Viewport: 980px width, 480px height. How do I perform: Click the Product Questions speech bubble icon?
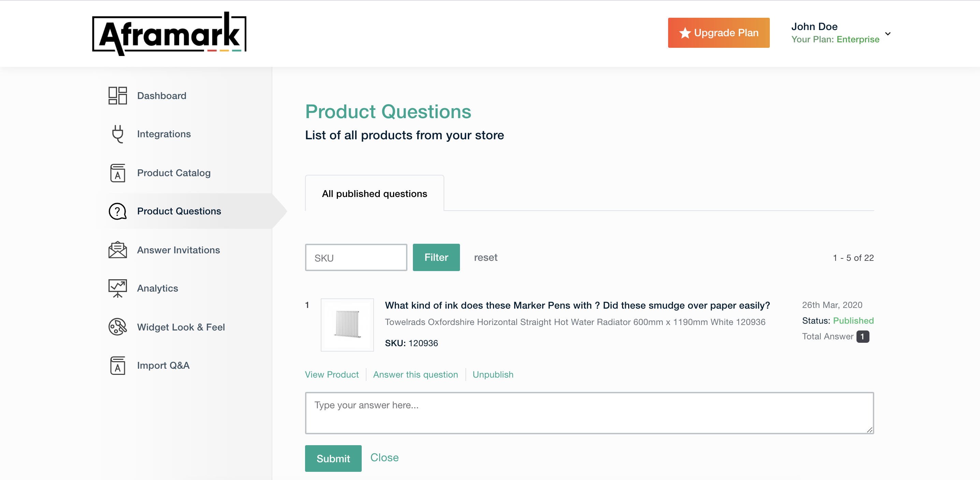[x=117, y=211]
